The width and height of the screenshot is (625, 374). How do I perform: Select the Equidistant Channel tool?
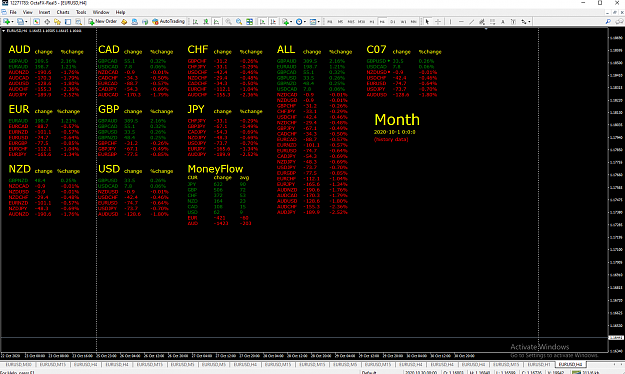click(482, 22)
